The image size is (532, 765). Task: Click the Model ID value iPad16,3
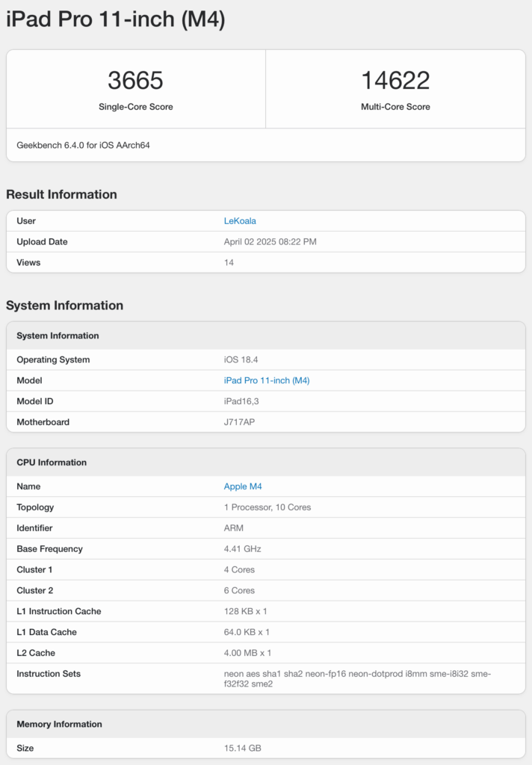point(241,401)
